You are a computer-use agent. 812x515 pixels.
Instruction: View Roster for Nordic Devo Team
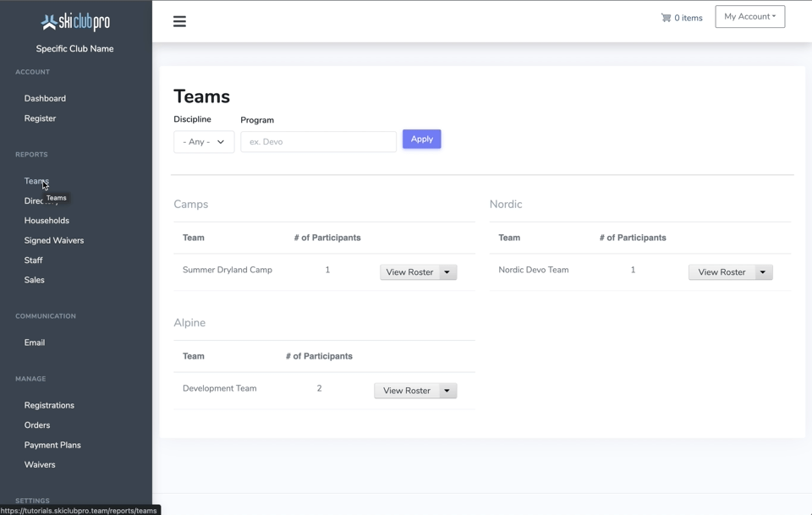click(x=721, y=272)
